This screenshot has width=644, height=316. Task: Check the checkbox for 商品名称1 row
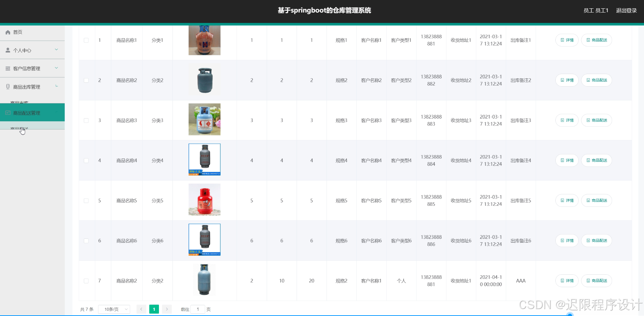tap(86, 40)
